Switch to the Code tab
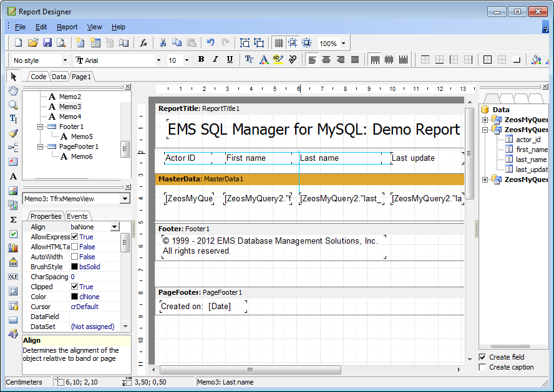This screenshot has width=554, height=392. [x=38, y=77]
